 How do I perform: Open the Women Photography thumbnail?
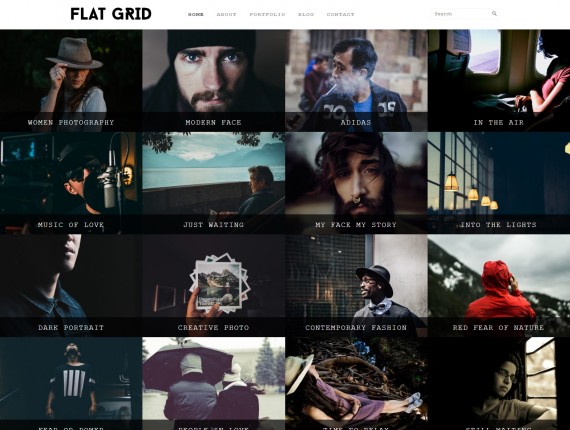coord(71,81)
